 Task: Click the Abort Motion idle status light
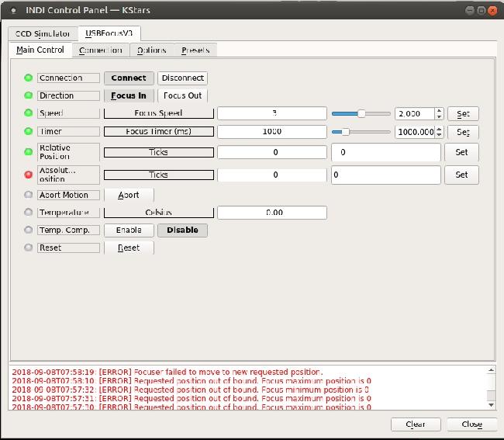click(x=28, y=195)
